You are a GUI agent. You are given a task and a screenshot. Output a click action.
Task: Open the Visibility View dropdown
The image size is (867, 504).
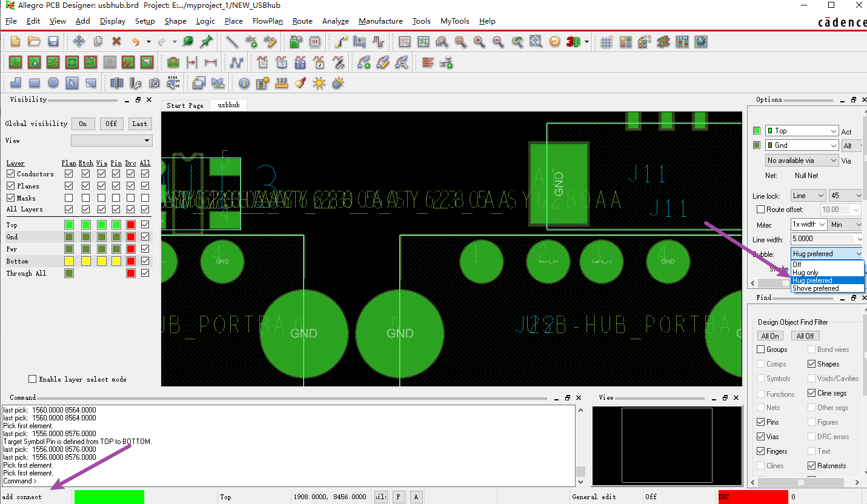[x=111, y=141]
